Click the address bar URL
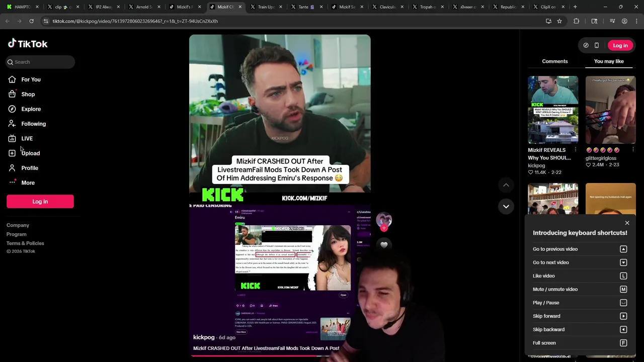The image size is (644, 362). click(x=135, y=21)
